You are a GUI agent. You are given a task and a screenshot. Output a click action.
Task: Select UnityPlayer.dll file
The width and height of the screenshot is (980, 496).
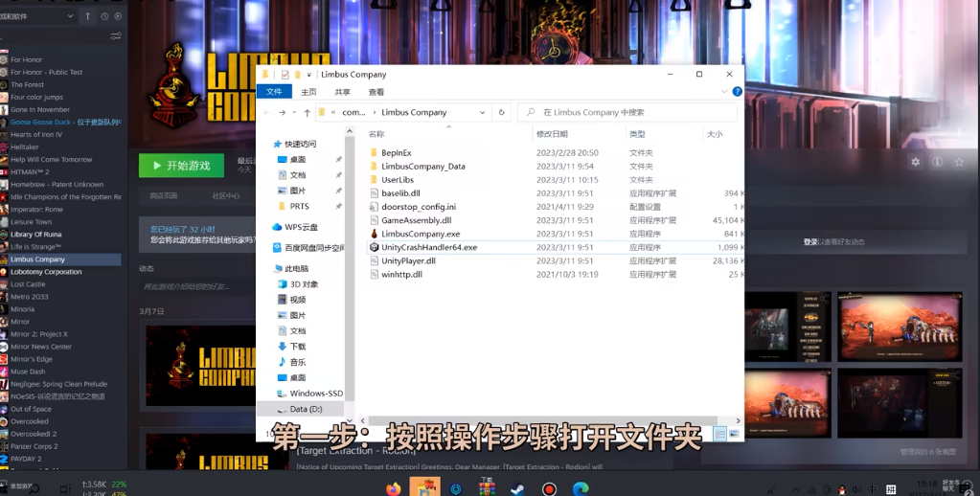tap(409, 260)
